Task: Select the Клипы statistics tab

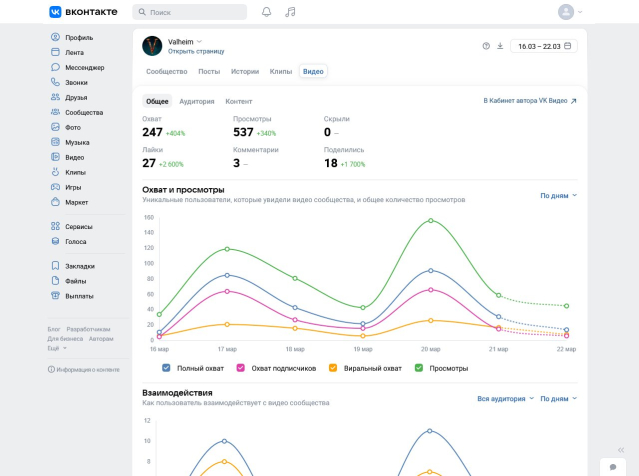Action: coord(281,72)
